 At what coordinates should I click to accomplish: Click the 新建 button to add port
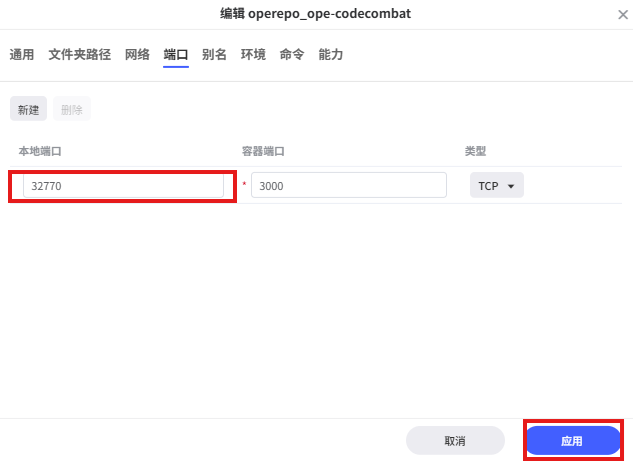tap(28, 110)
